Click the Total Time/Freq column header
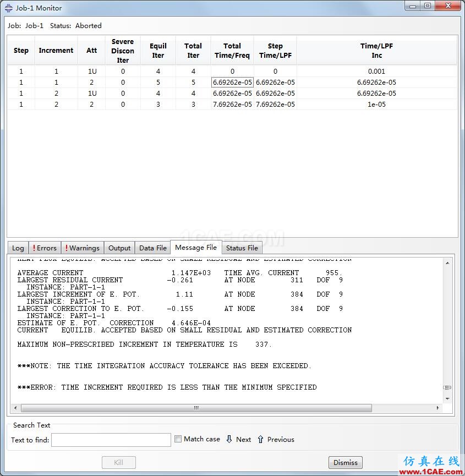Screen dimensions: 465x476 [232, 51]
